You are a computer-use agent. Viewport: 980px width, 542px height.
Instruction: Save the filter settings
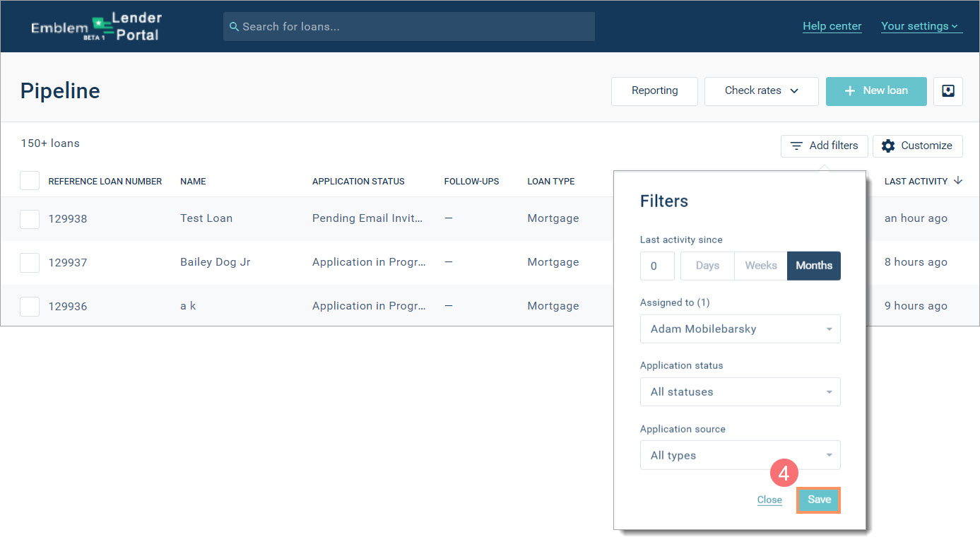(x=819, y=500)
